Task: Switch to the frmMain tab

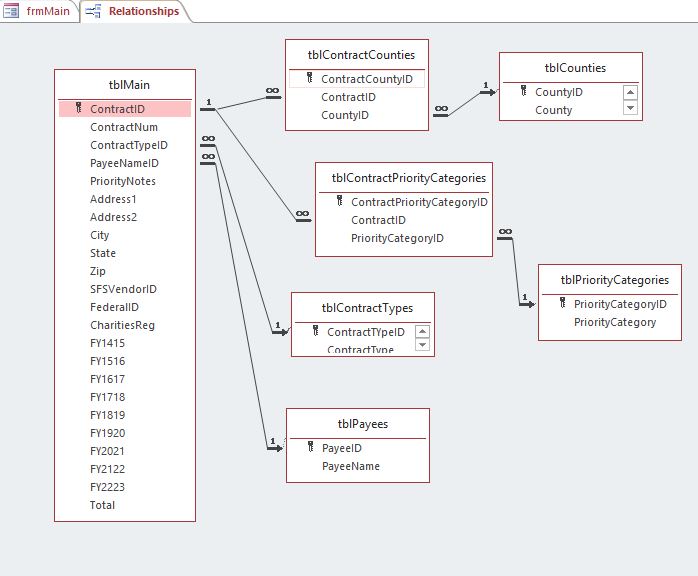Action: click(39, 11)
